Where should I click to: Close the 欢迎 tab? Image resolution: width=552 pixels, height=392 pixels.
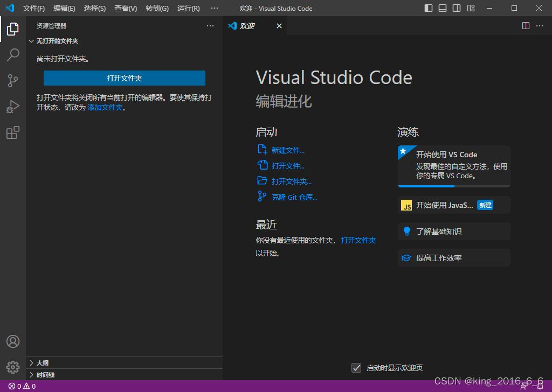pyautogui.click(x=279, y=26)
